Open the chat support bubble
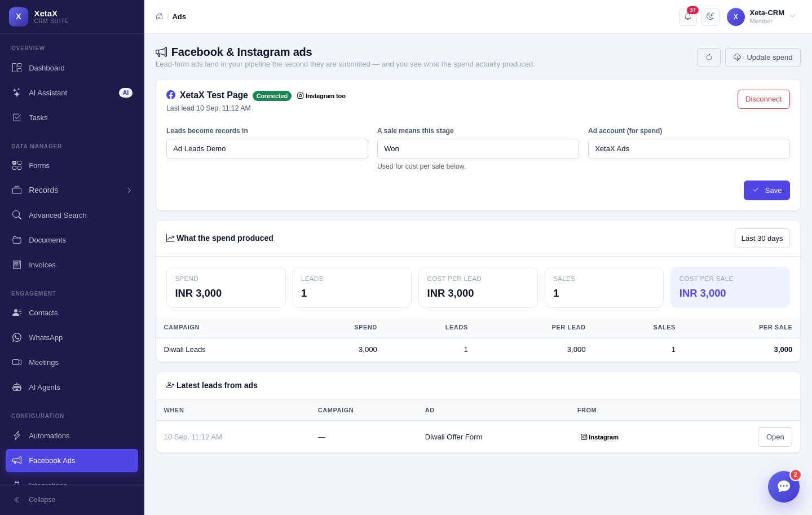Viewport: 812px width, 515px height. pos(784,487)
